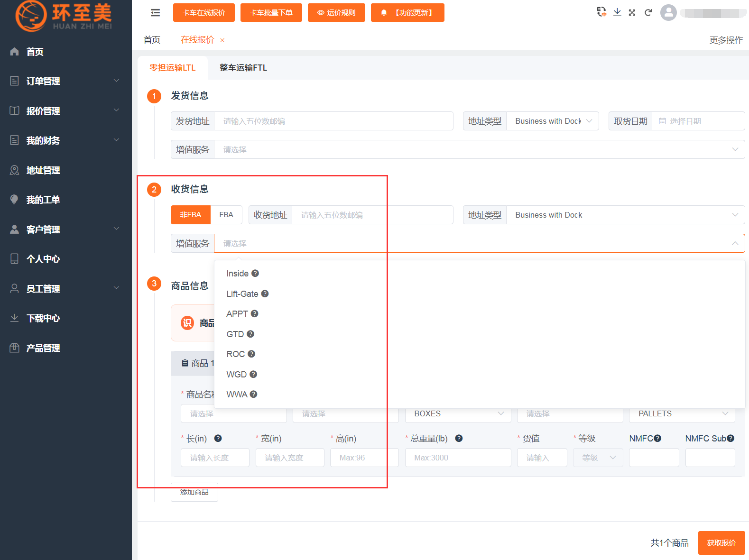Click the orange 识 recognition icon
This screenshot has width=749, height=560.
pyautogui.click(x=187, y=323)
